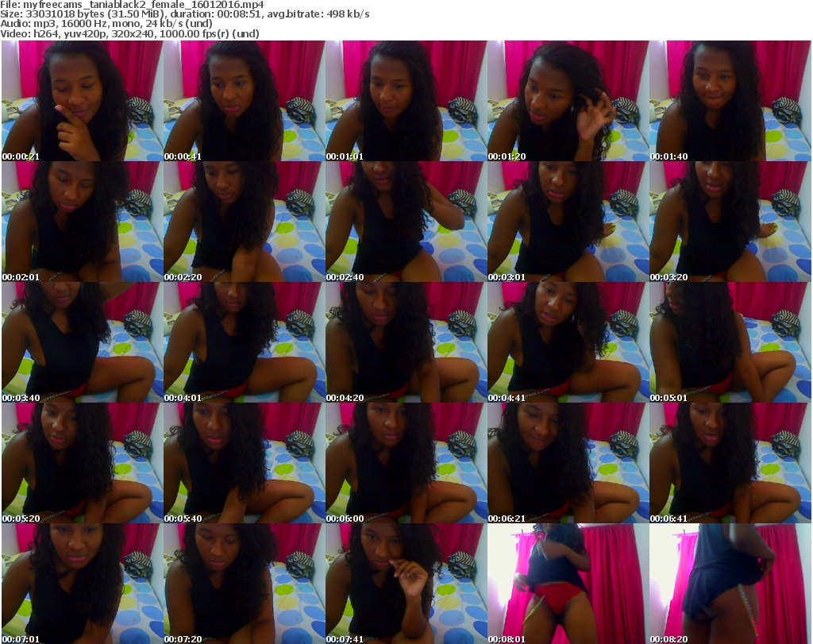Screen dimensions: 813x644
Task: Select the 00:04:01 preview frame
Action: (x=245, y=342)
